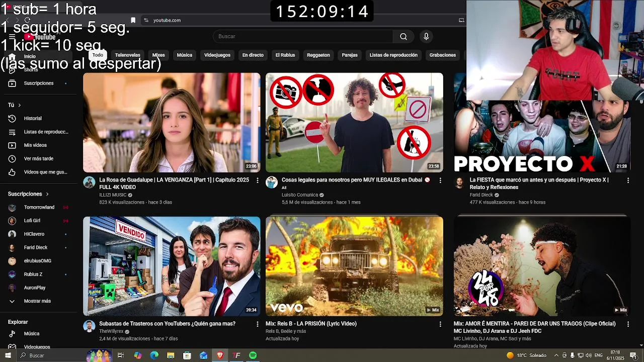Start voice search with the microphone

[x=426, y=36]
